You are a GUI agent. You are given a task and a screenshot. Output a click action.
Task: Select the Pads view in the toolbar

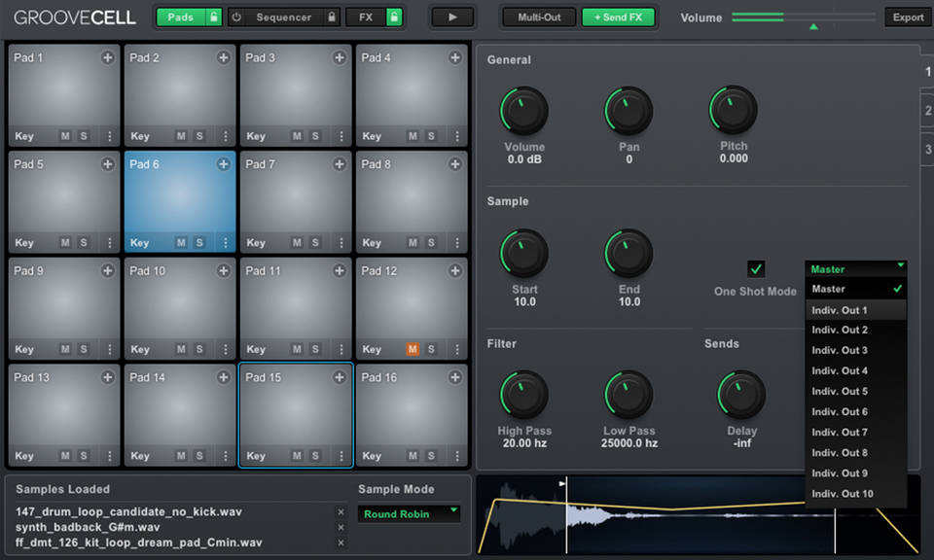pyautogui.click(x=181, y=17)
